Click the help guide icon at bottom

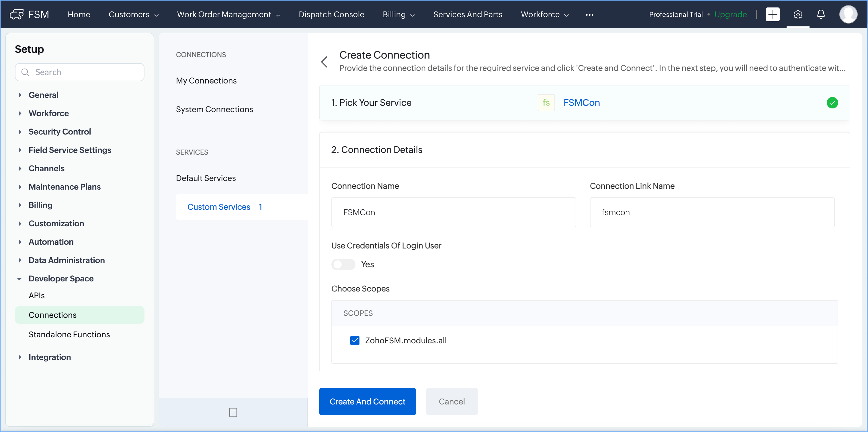[233, 412]
